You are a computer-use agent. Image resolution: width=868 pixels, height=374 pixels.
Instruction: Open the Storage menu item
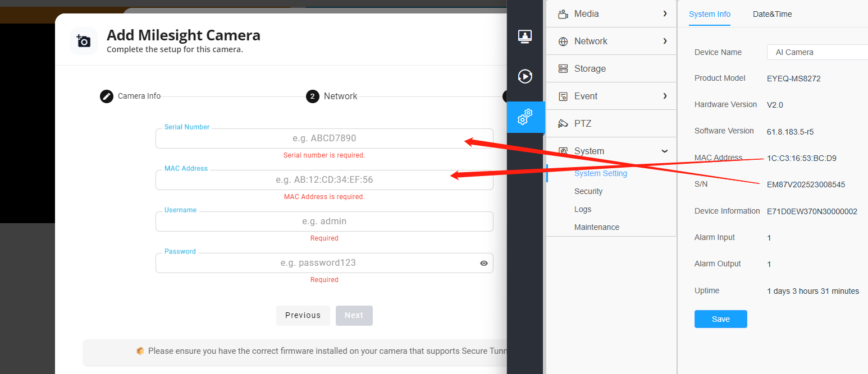pyautogui.click(x=611, y=68)
